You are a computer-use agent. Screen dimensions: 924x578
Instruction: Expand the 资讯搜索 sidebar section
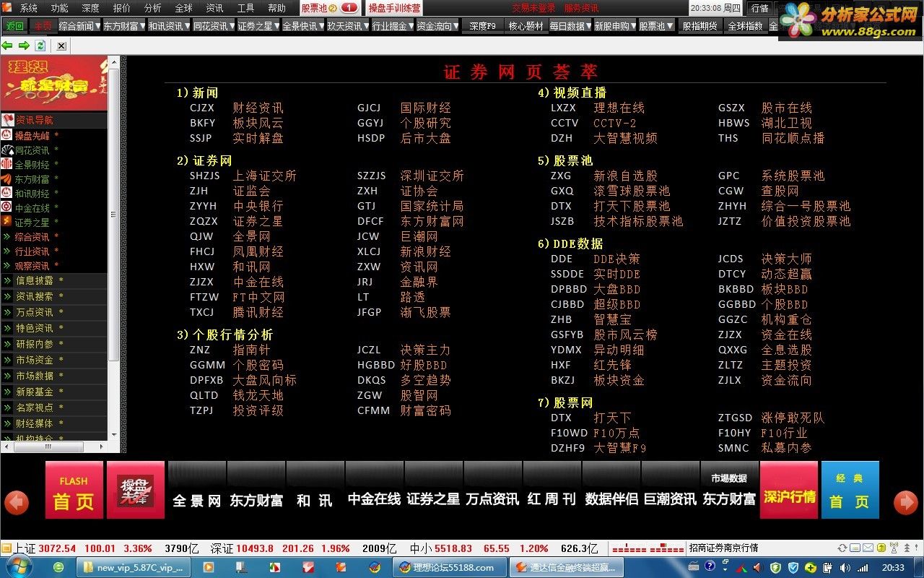tap(54, 296)
